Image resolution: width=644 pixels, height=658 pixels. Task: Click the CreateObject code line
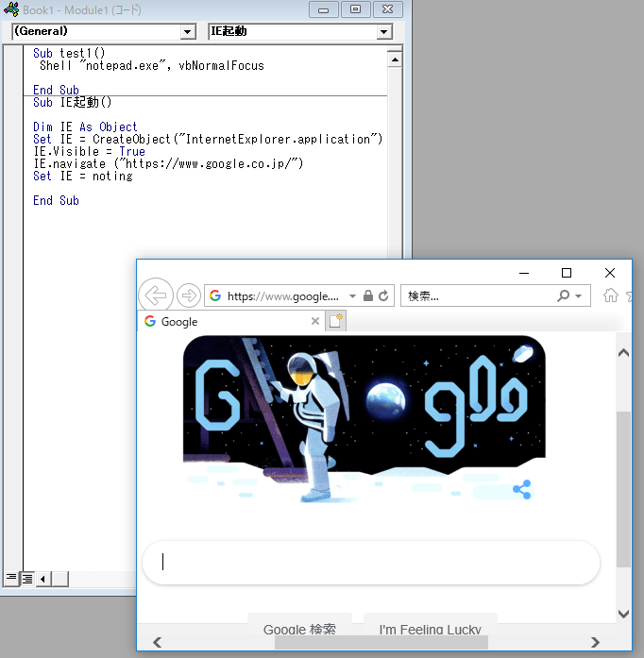(208, 139)
